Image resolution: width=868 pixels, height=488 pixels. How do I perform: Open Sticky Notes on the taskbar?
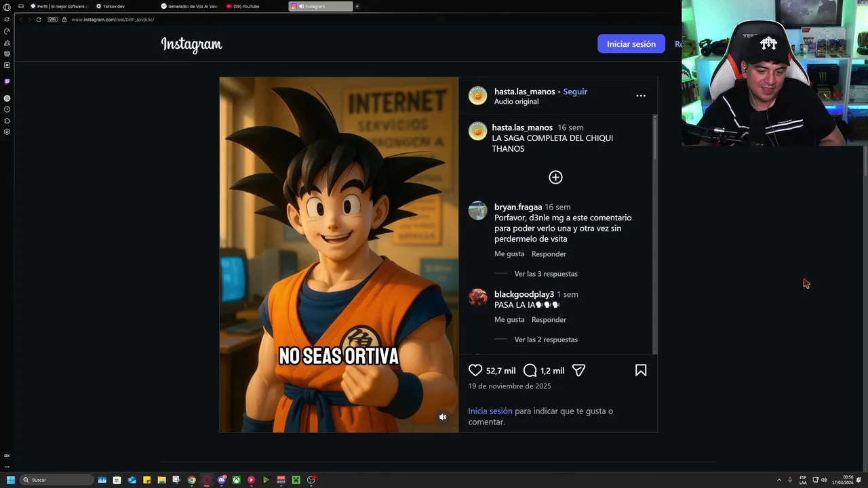pos(147,480)
